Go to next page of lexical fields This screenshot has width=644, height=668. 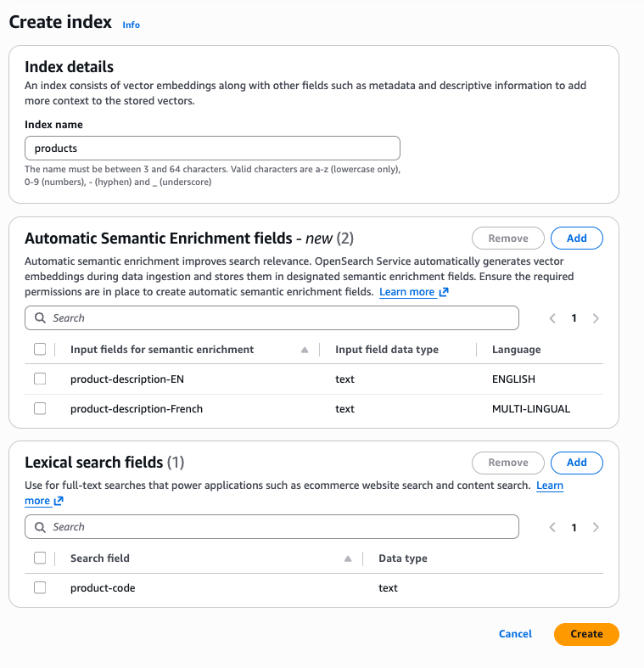pos(596,527)
